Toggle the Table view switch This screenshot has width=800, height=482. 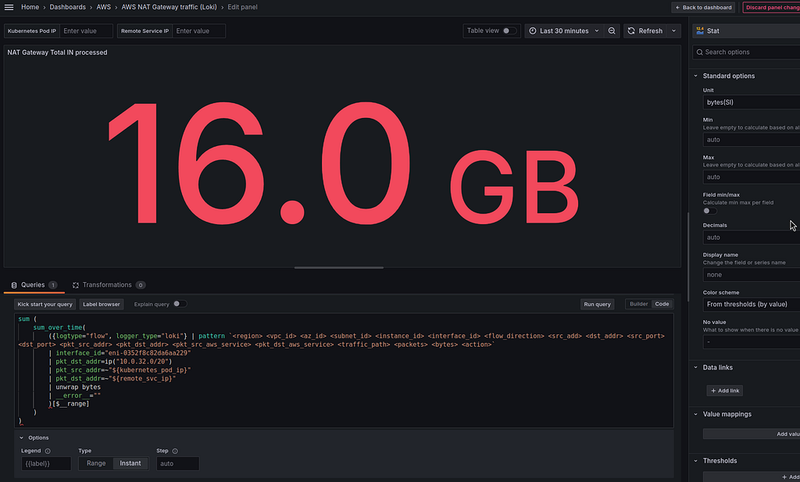[x=509, y=31]
